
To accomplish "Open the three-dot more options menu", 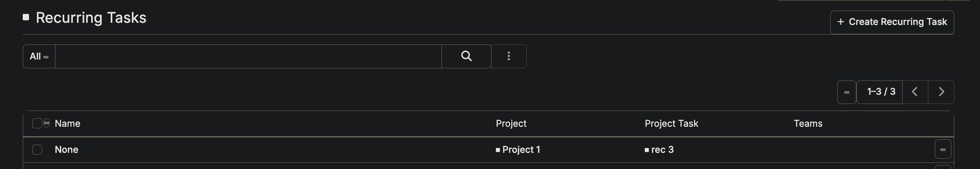I will tap(509, 56).
